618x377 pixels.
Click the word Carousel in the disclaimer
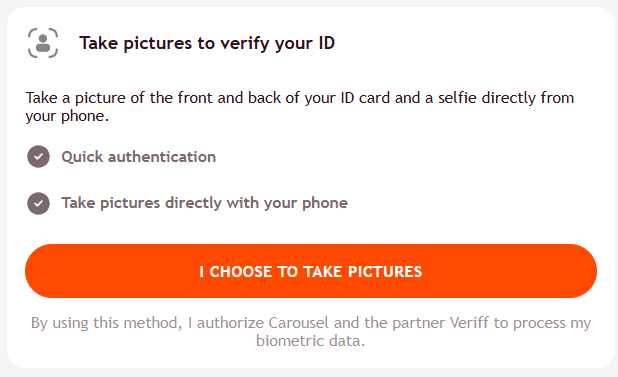[298, 323]
